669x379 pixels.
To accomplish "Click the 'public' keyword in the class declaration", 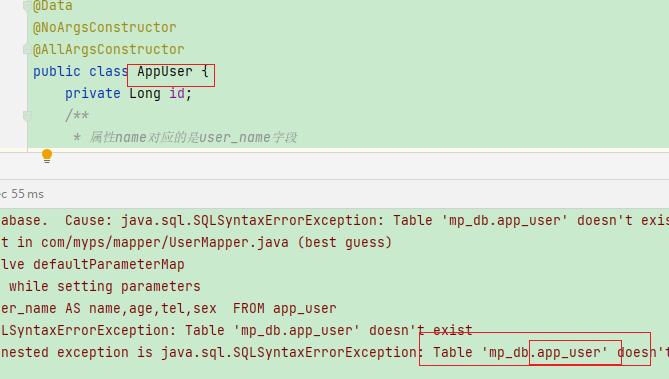I will pos(57,72).
